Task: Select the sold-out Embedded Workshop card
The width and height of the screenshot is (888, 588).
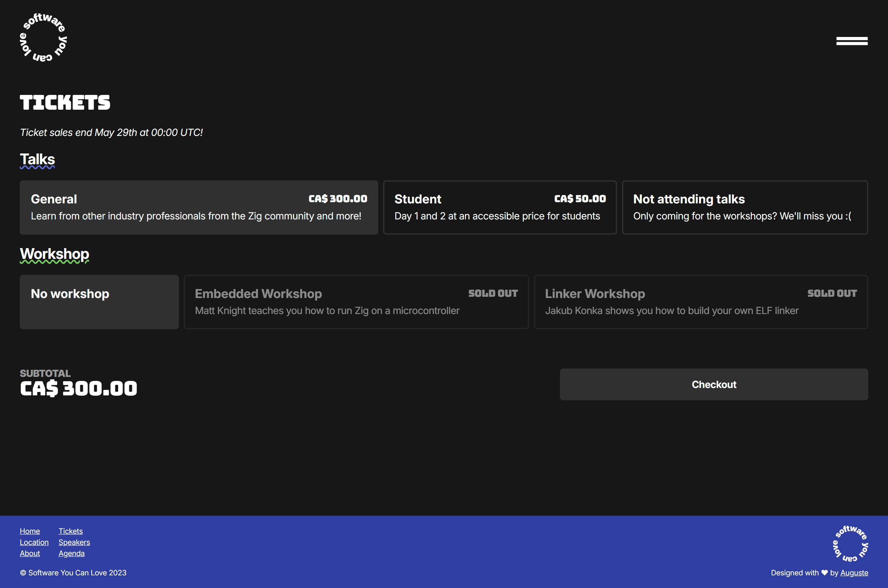Action: (x=356, y=302)
